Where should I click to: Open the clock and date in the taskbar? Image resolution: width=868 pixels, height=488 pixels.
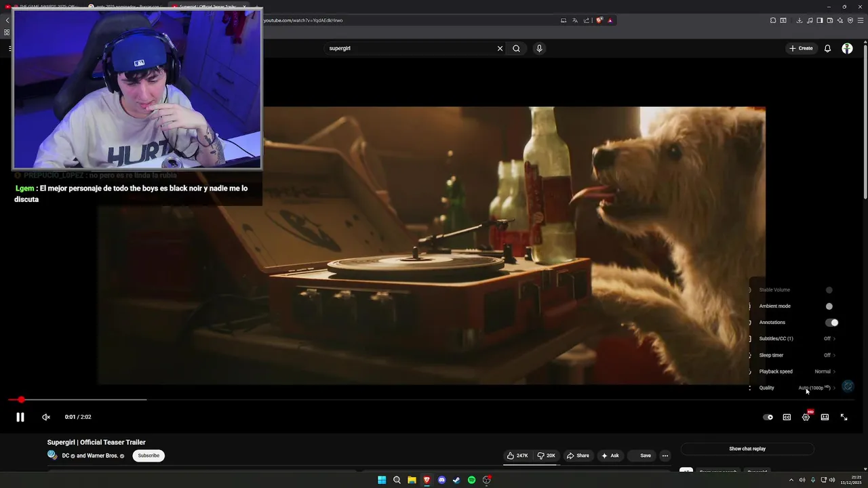[850, 480]
